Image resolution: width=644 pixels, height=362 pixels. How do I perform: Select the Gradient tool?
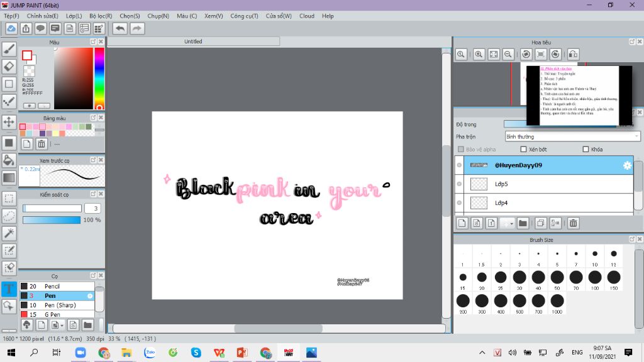(x=9, y=177)
